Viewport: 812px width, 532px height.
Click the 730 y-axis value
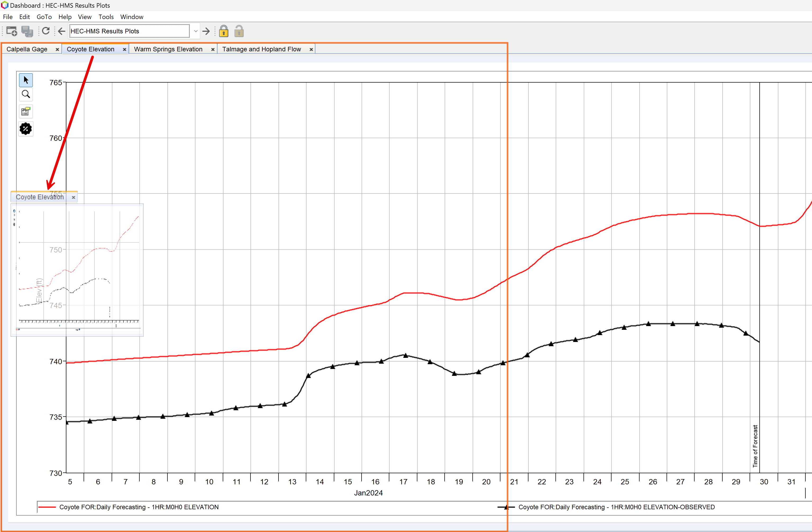[56, 473]
